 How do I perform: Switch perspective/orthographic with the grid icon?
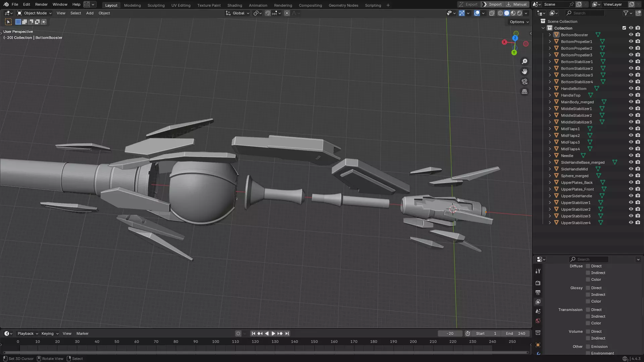point(525,92)
